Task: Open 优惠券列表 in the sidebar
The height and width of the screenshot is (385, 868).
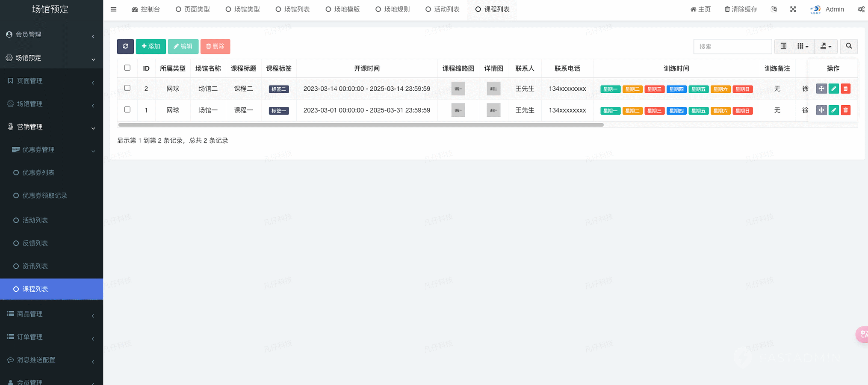Action: pyautogui.click(x=38, y=173)
